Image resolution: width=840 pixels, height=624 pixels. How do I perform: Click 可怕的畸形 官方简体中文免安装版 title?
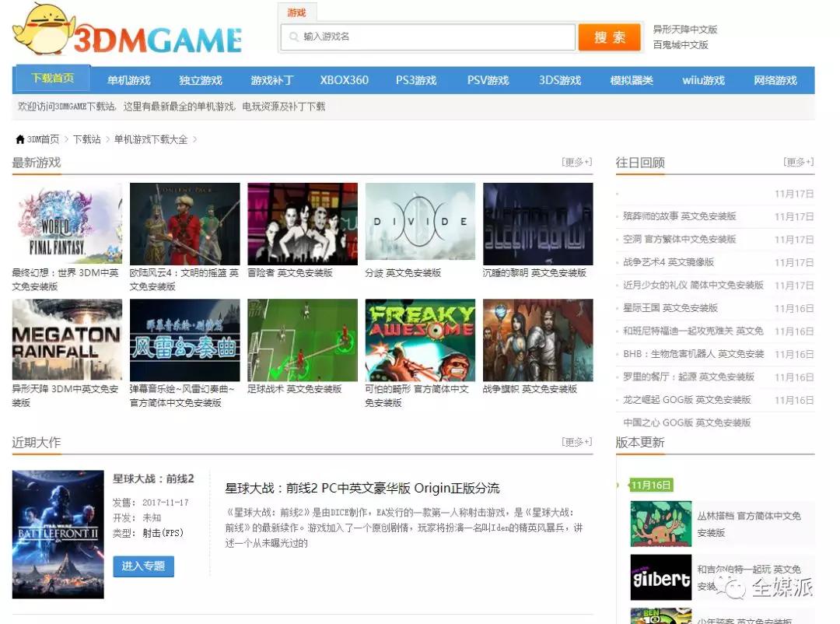click(417, 395)
